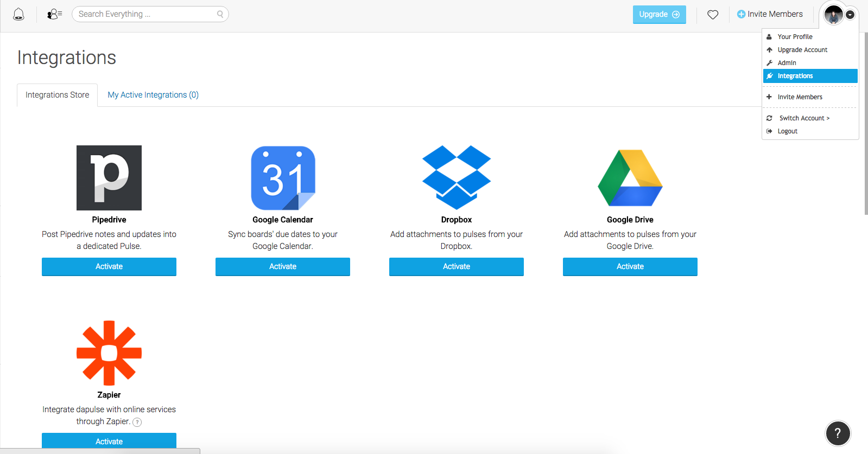This screenshot has width=868, height=454.
Task: Click the Google Drive title text
Action: [x=630, y=220]
